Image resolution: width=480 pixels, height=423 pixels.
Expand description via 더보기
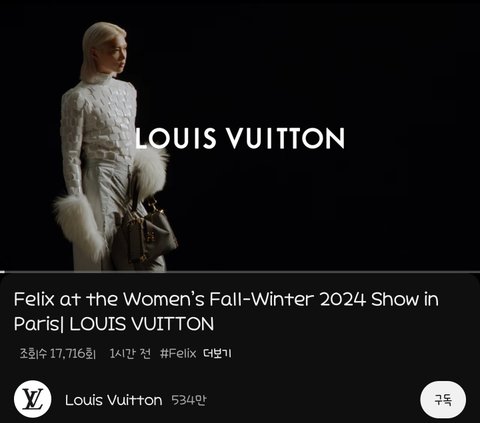pyautogui.click(x=217, y=353)
